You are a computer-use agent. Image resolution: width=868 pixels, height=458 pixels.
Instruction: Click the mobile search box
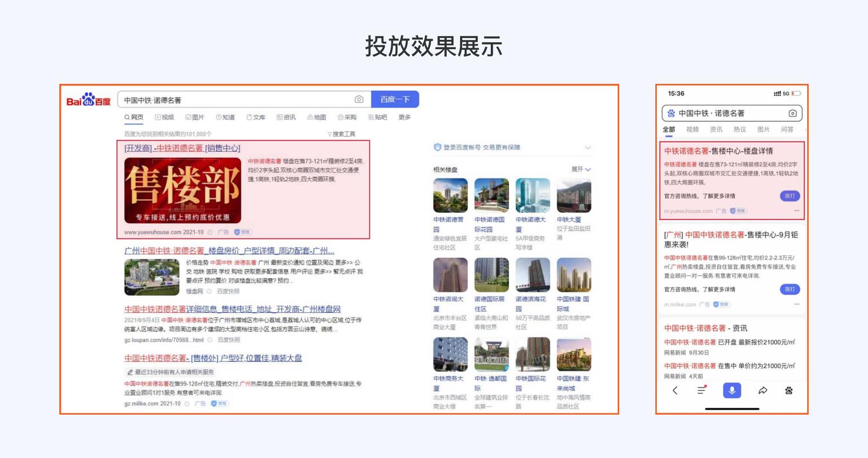(x=732, y=113)
